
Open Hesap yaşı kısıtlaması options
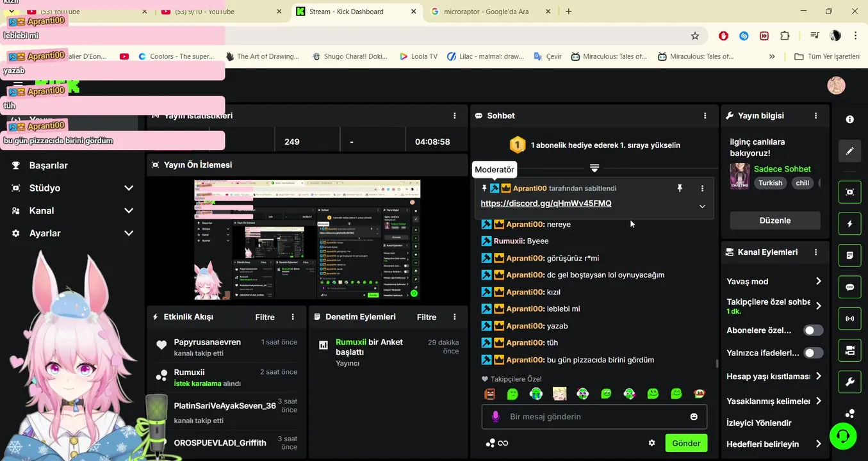(819, 376)
